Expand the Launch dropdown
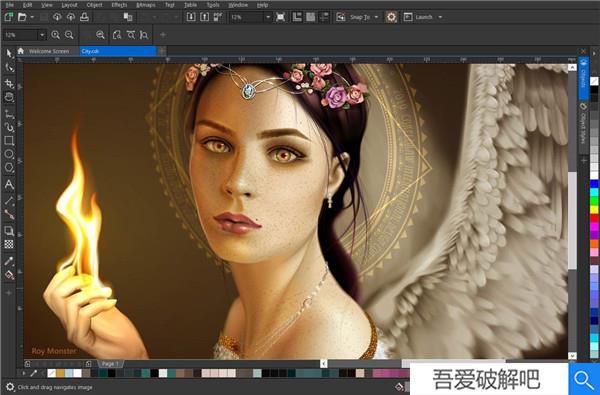600x395 pixels. (440, 17)
